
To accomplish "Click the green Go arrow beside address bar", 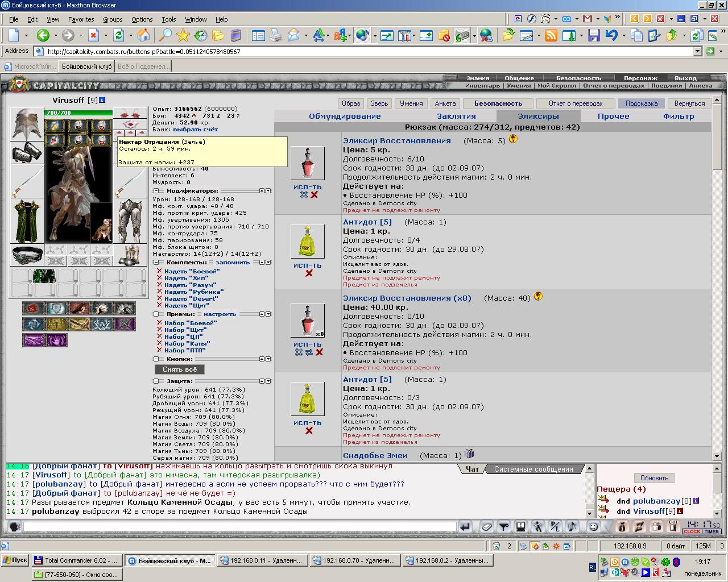I will click(x=710, y=51).
